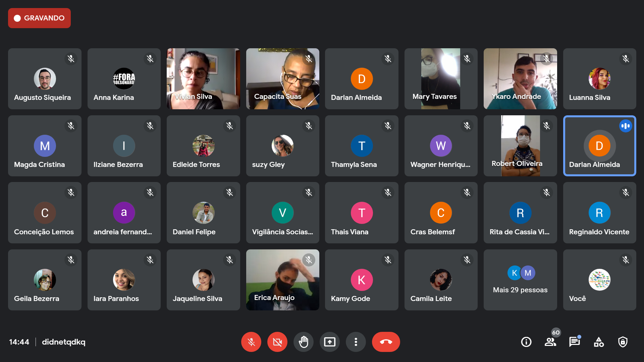
Task: Click the present screen icon
Action: click(330, 342)
